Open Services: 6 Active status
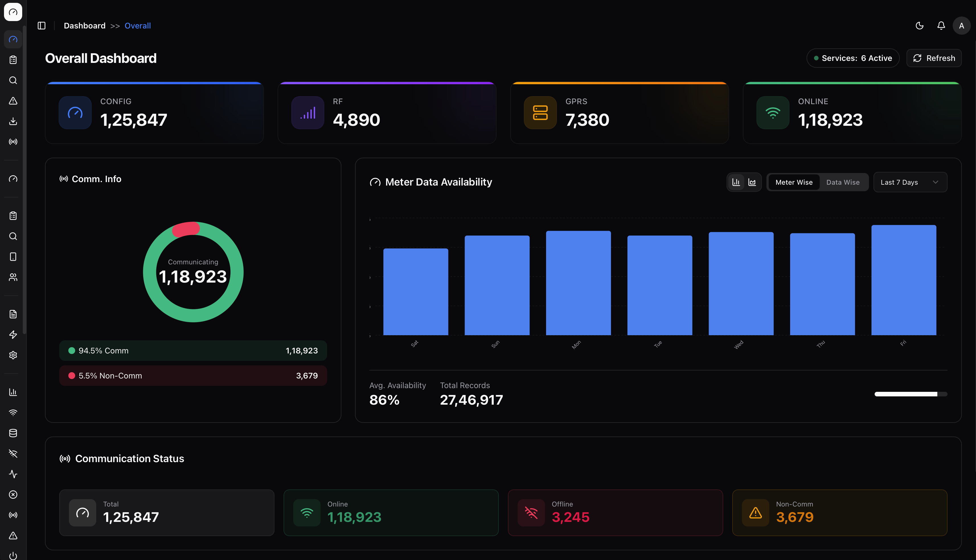Viewport: 976px width, 560px height. 853,58
